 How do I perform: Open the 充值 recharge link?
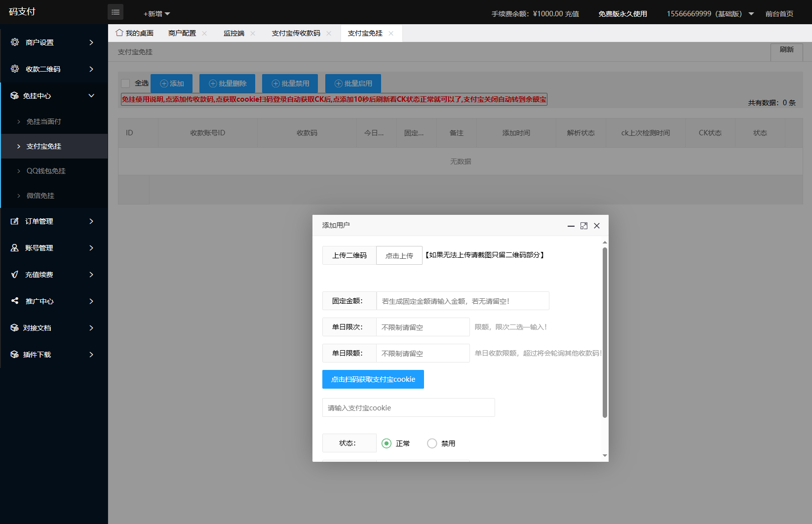[x=574, y=13]
